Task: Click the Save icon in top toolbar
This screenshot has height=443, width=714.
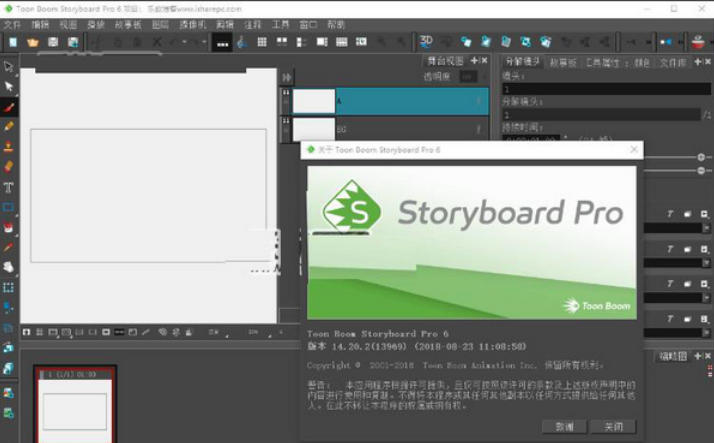Action: point(53,42)
